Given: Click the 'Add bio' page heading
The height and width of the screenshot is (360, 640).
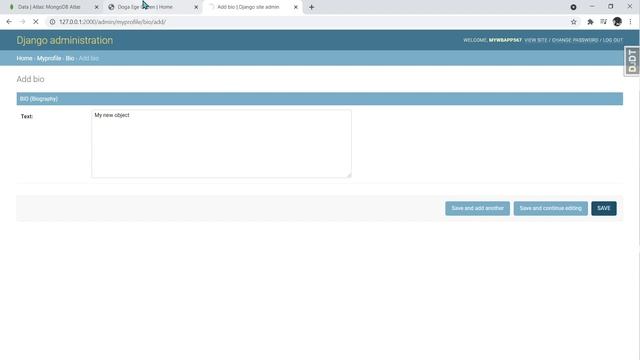Looking at the screenshot, I should (30, 79).
